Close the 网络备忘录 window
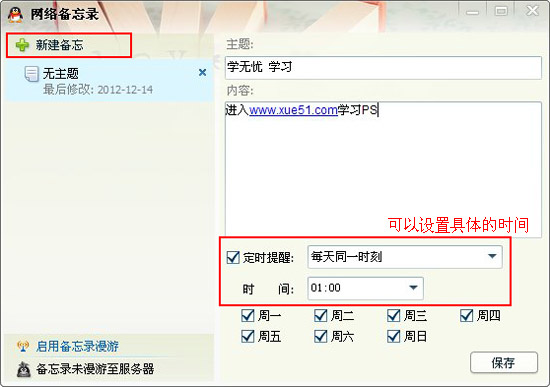 coord(532,11)
